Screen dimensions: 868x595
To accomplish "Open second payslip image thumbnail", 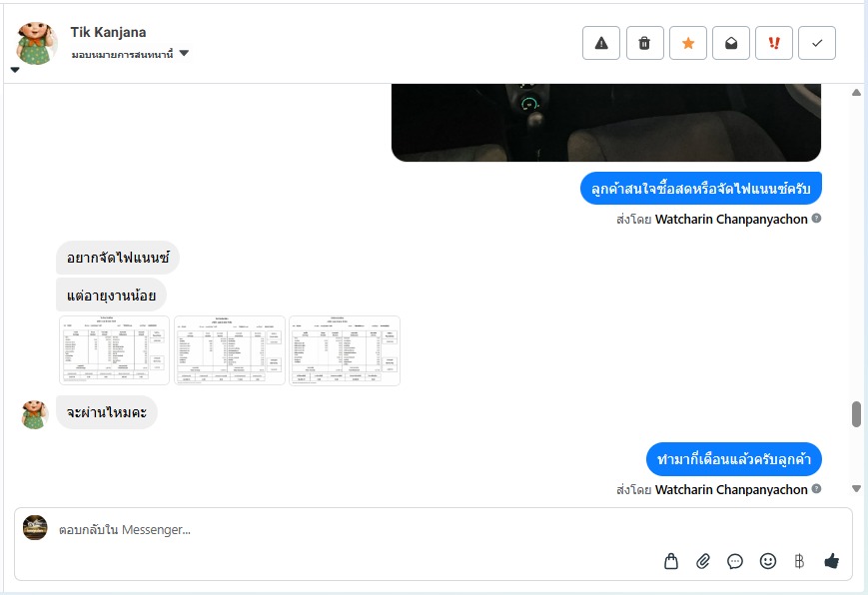I will (230, 350).
